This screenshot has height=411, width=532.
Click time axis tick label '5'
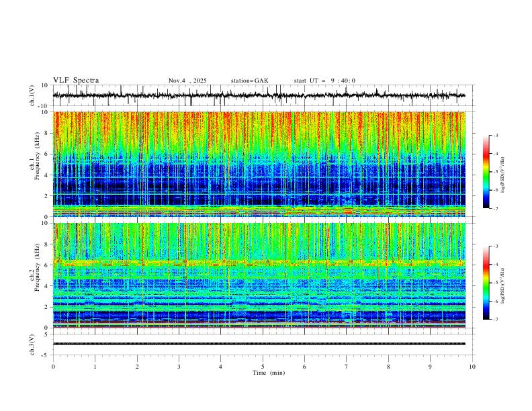coord(263,367)
